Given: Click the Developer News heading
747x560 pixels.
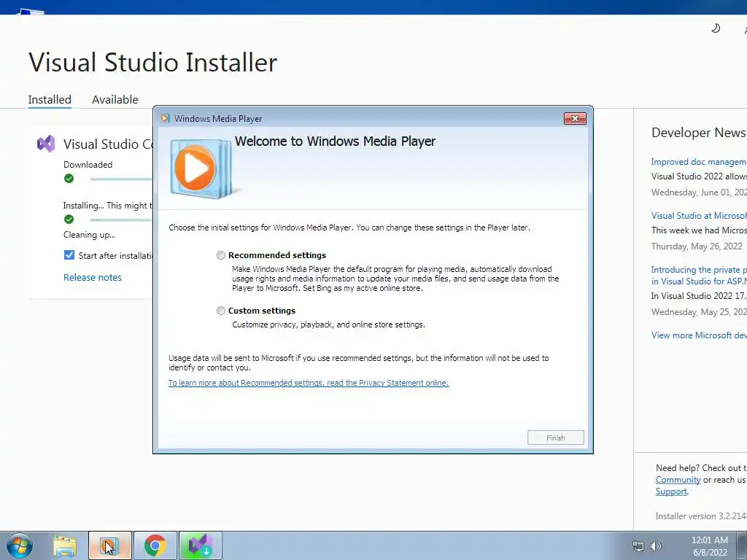Looking at the screenshot, I should click(699, 133).
